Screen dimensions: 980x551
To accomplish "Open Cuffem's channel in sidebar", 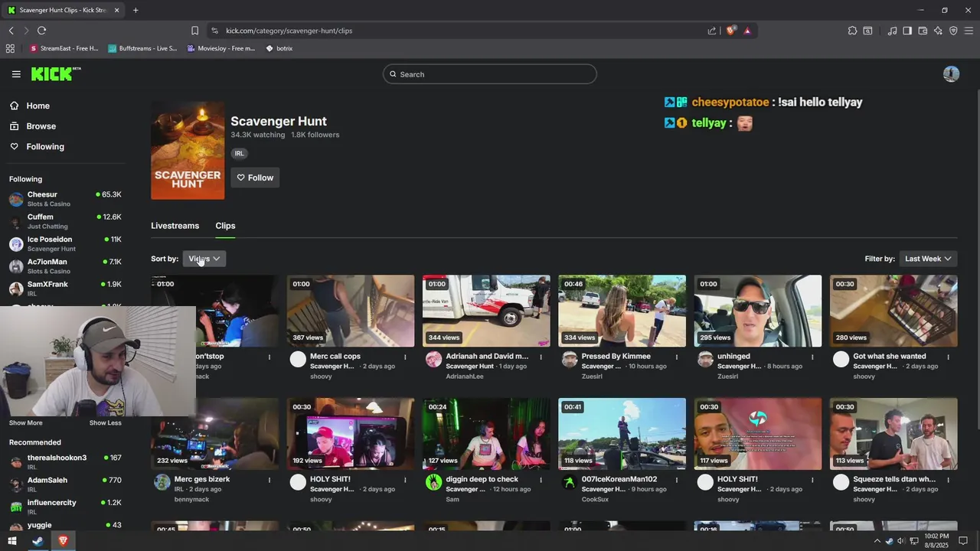I will click(65, 221).
